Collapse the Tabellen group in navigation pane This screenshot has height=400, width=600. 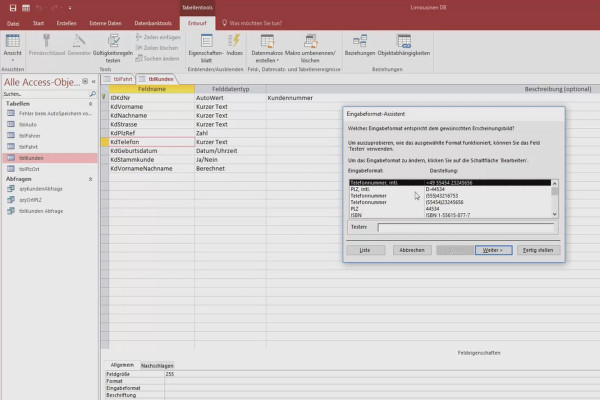90,104
